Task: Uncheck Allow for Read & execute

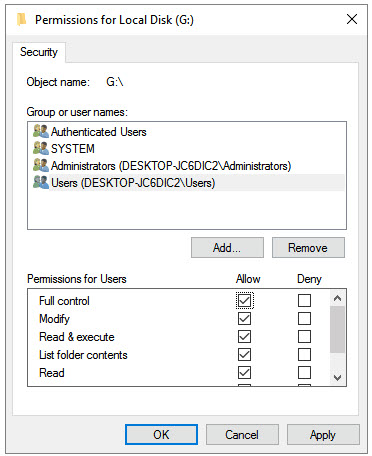Action: click(x=244, y=337)
